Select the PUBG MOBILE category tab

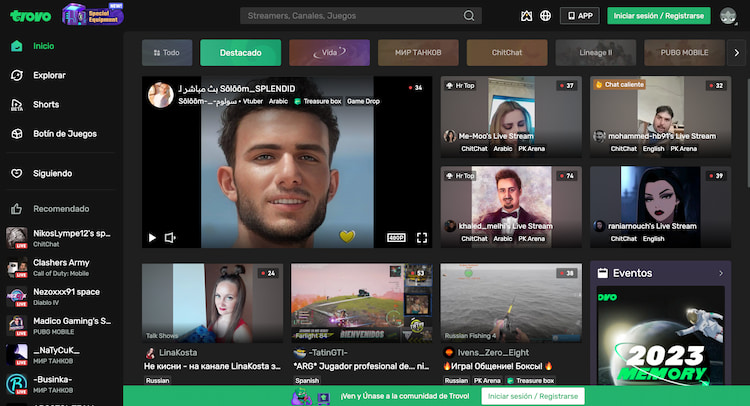click(x=684, y=53)
